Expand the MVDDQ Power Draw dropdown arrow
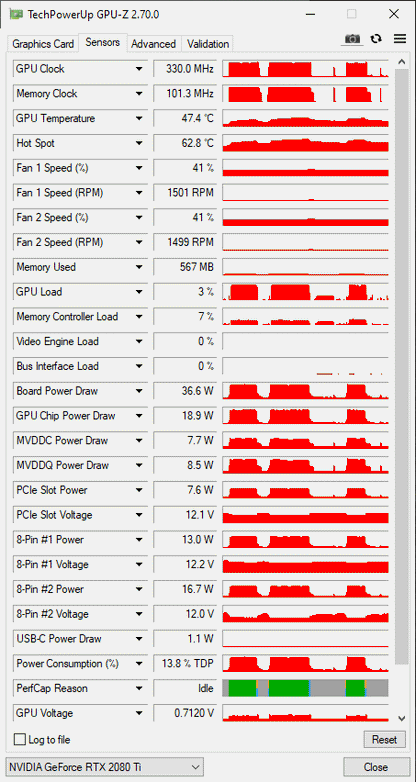Screen dimensions: 416x782 pos(139,465)
